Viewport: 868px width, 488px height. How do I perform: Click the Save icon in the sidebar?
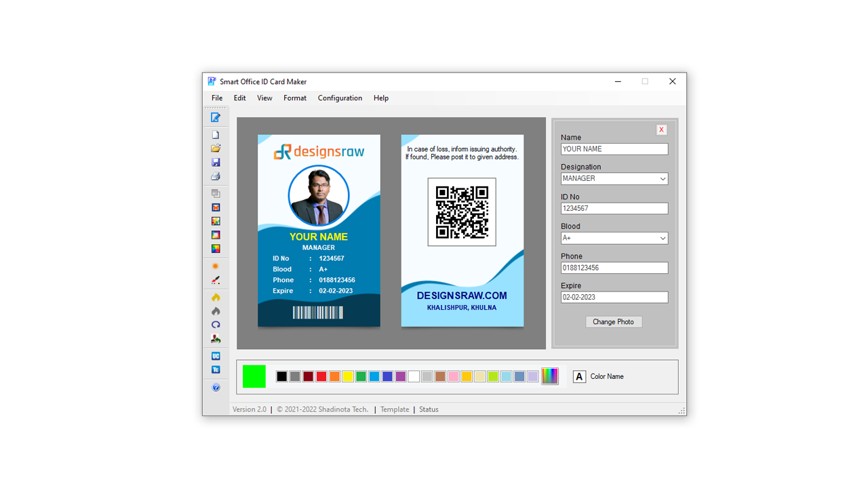coord(216,162)
